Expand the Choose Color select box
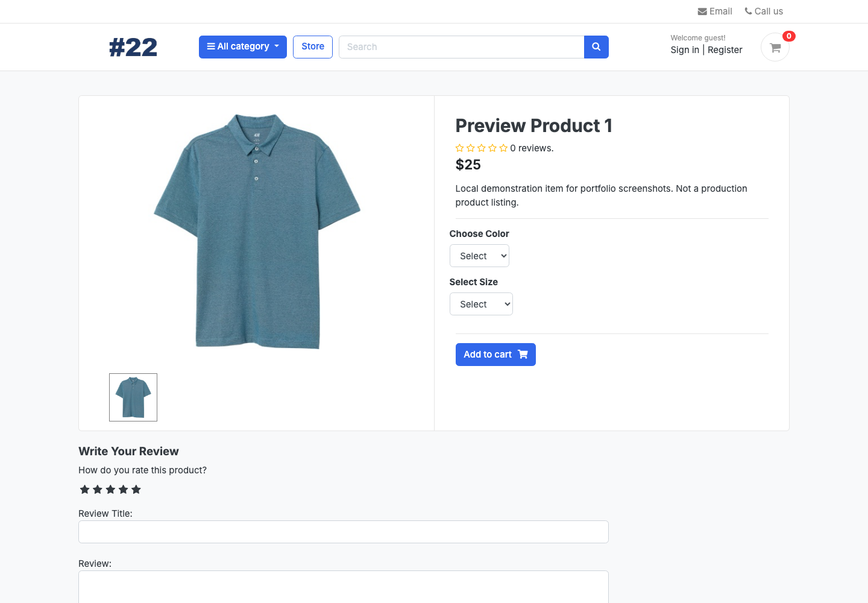This screenshot has height=603, width=868. pos(479,256)
